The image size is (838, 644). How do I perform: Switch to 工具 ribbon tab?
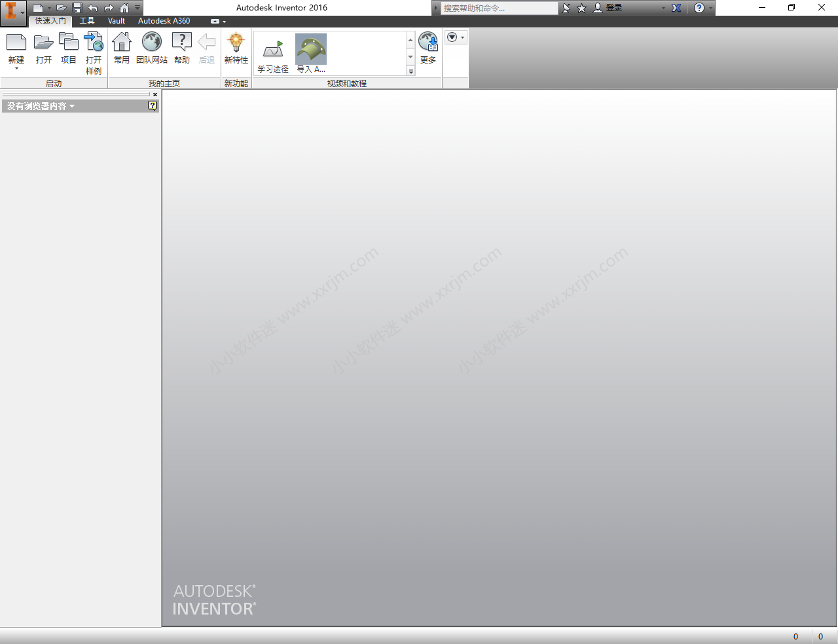[87, 21]
